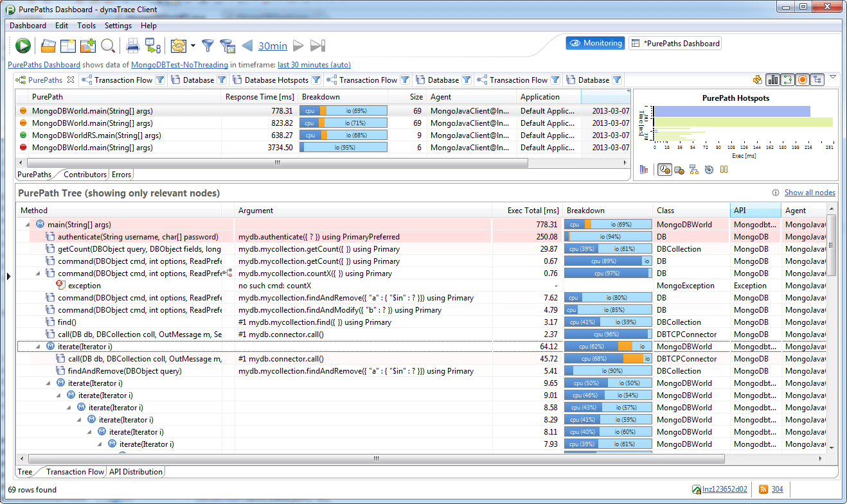Select the exception row 'no such cmd: countX'

[423, 286]
